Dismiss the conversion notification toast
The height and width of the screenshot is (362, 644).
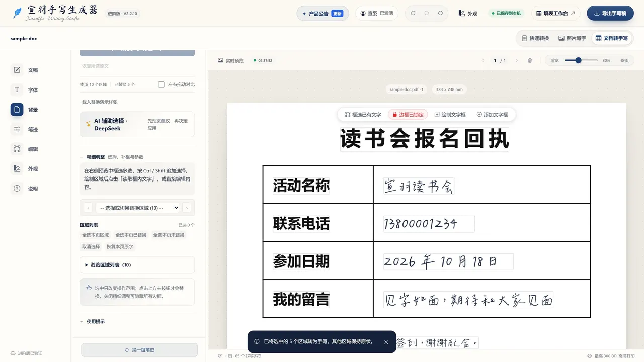click(x=386, y=342)
